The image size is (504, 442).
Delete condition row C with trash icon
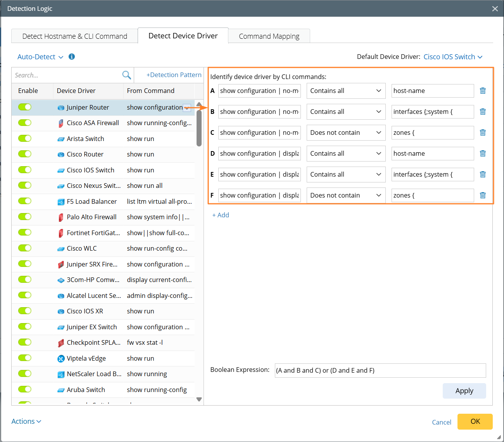[x=483, y=132]
